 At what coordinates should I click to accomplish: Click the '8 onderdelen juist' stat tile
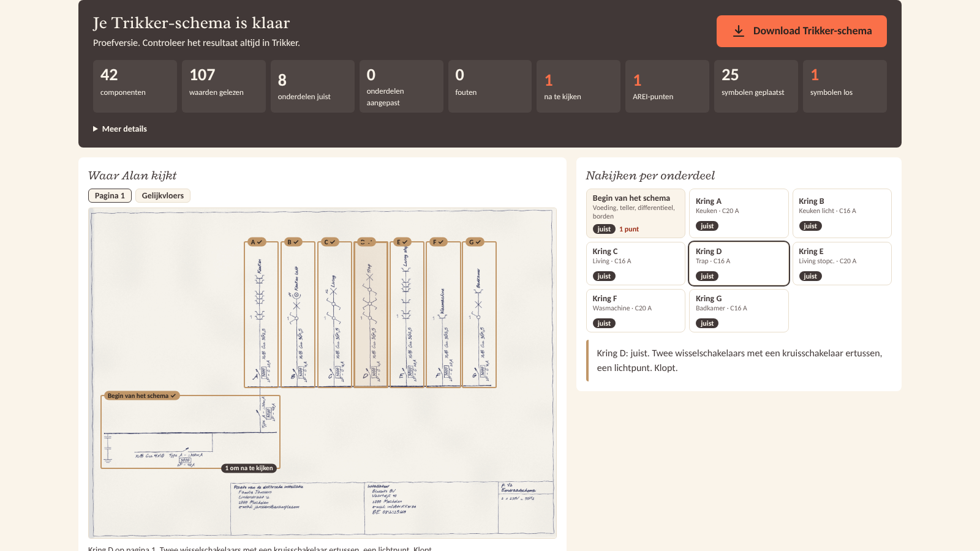pos(312,86)
